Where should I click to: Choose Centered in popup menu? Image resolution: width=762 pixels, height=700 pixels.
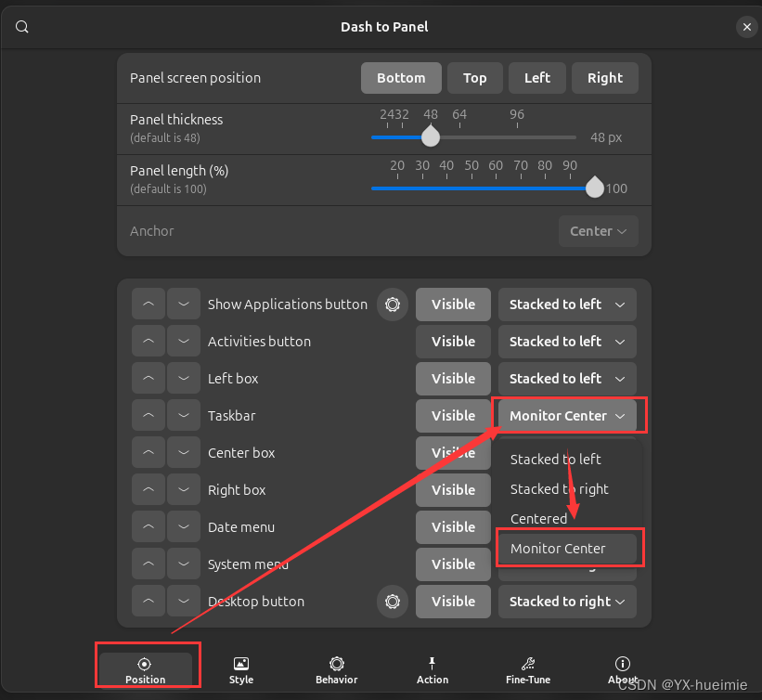tap(567, 519)
